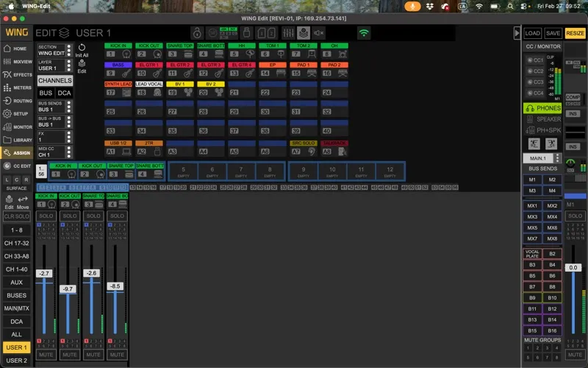Switch to BUS tab
The width and height of the screenshot is (588, 368).
click(46, 93)
